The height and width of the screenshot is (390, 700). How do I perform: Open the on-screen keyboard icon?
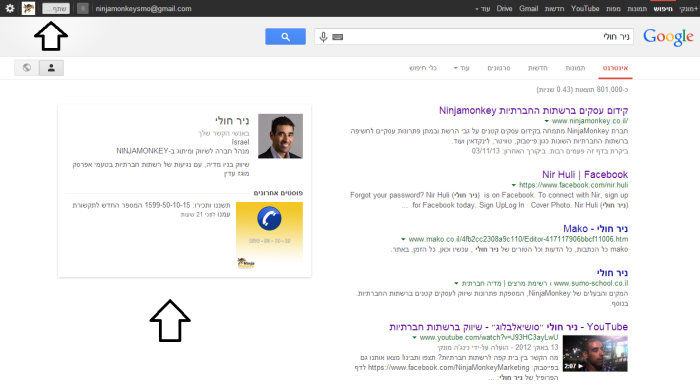[x=338, y=37]
